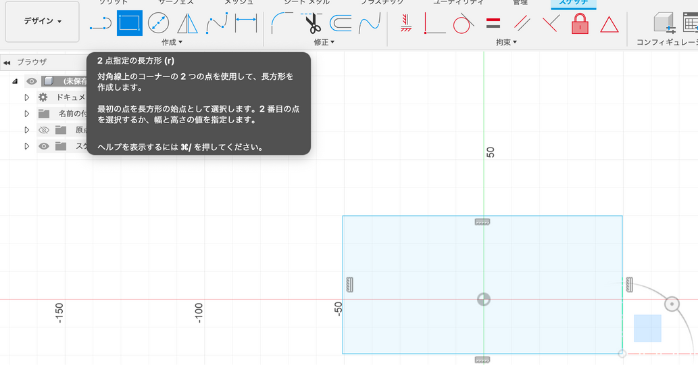Expand the 名前の付いたビュー node

[27, 114]
